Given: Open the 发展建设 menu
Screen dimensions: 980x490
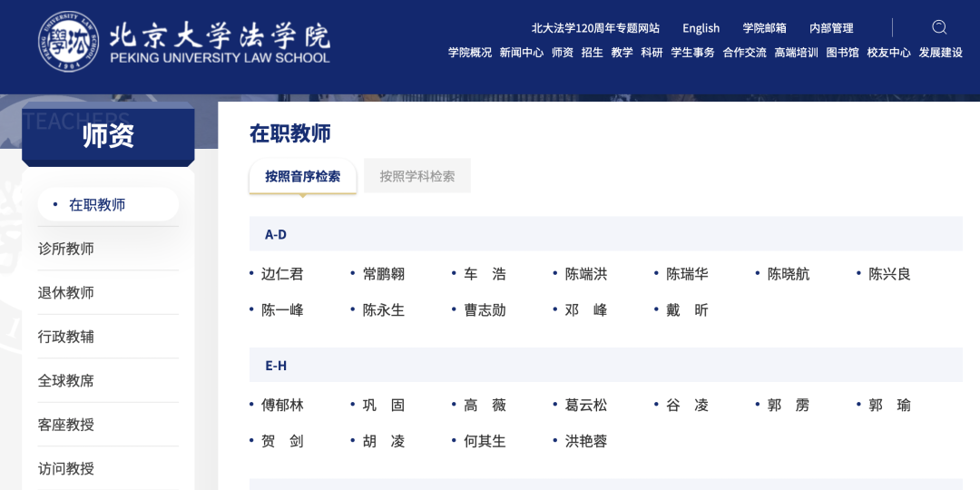Looking at the screenshot, I should (941, 53).
